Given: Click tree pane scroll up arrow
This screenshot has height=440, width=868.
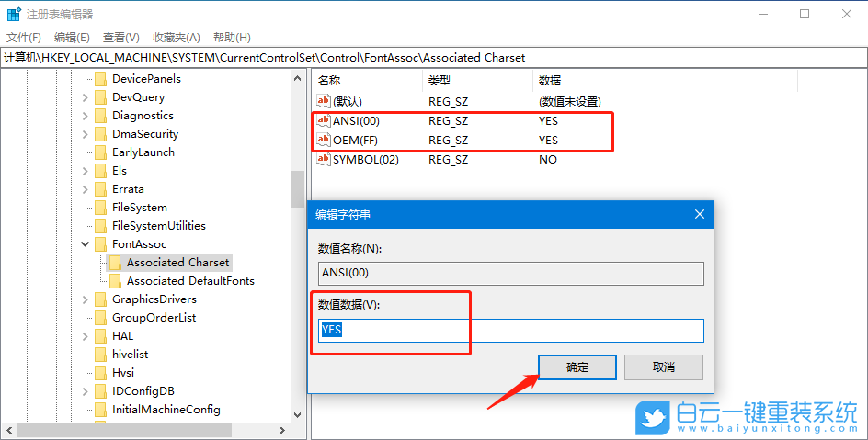Looking at the screenshot, I should (x=298, y=78).
